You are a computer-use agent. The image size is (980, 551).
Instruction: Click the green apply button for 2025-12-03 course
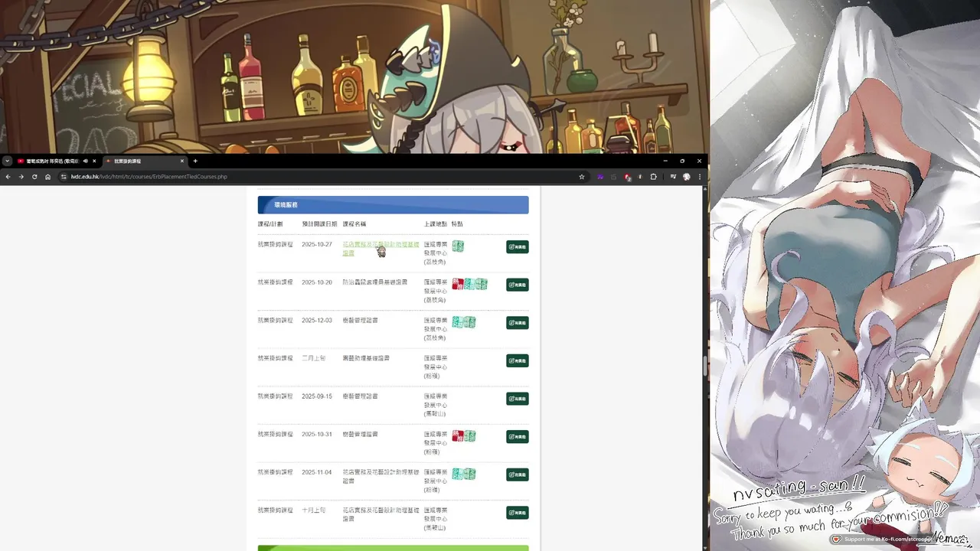(x=518, y=323)
